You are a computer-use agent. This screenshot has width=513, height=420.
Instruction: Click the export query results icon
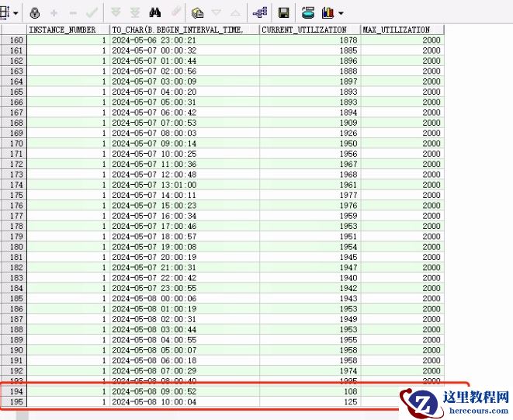point(197,12)
